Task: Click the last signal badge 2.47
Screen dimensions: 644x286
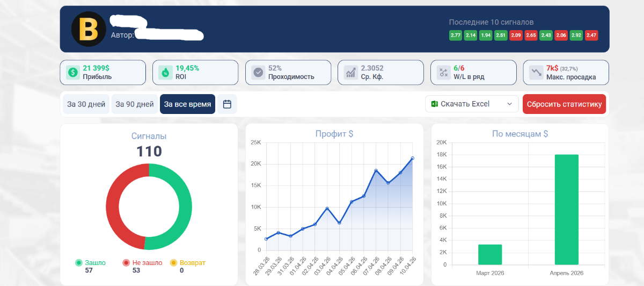Action: (x=591, y=35)
